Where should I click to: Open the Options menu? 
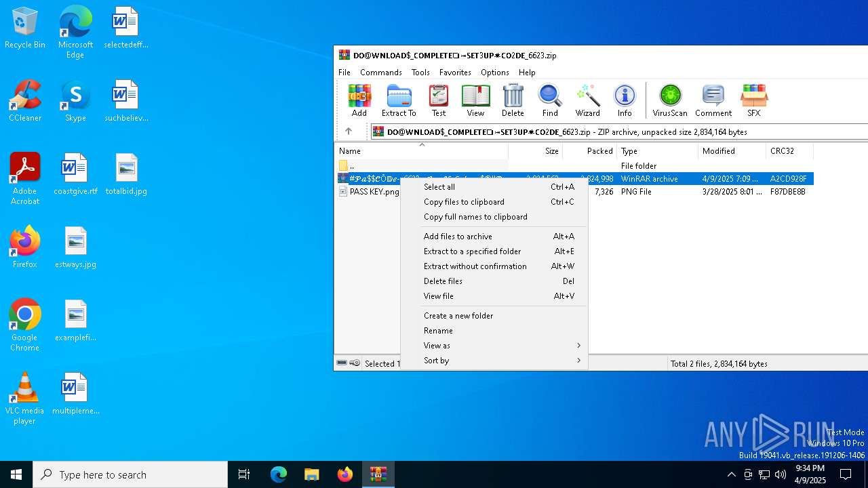(495, 72)
